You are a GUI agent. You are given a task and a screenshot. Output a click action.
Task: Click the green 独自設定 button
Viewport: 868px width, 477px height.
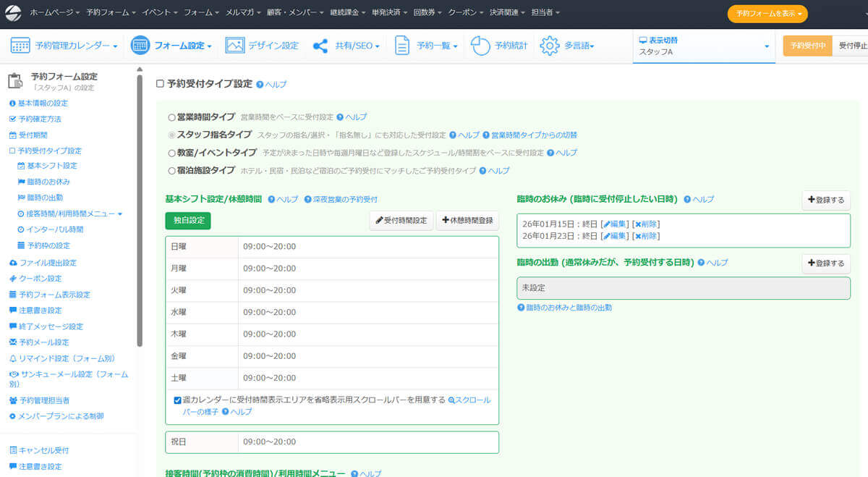coord(188,220)
